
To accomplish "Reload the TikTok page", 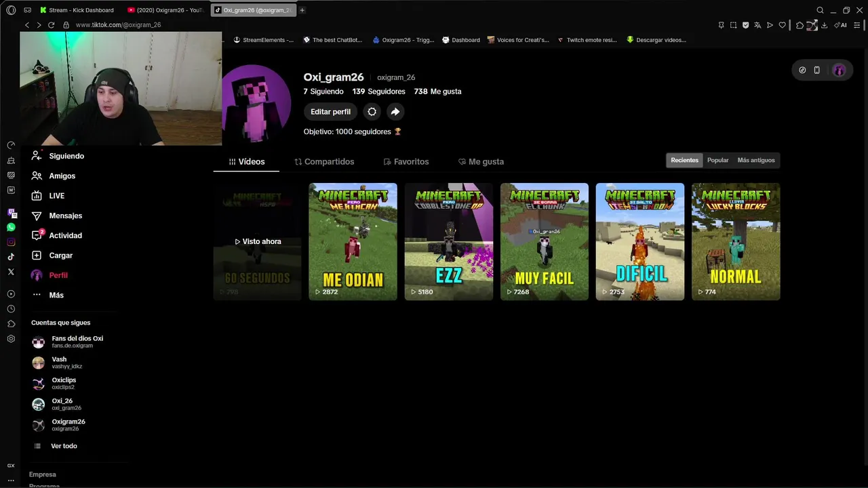I will (51, 25).
